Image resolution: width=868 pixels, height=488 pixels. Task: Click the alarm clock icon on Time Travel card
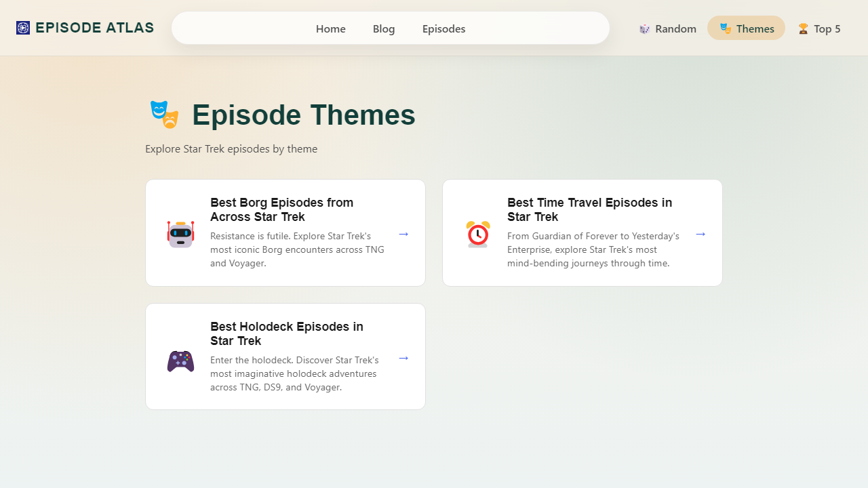coord(477,233)
